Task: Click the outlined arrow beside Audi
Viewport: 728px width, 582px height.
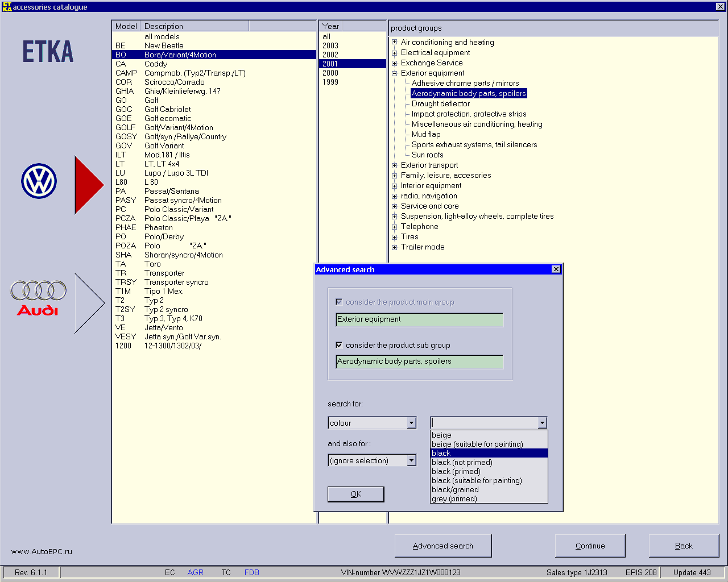Action: 89,303
